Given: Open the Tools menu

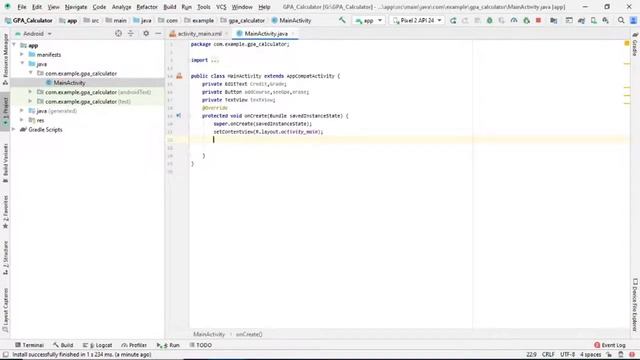Looking at the screenshot, I should click(x=203, y=7).
